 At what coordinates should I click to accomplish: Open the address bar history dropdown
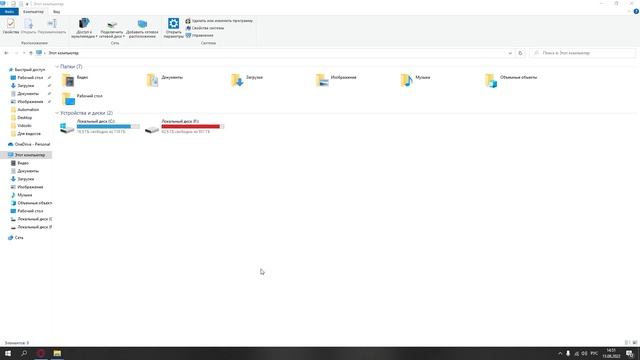(x=510, y=53)
